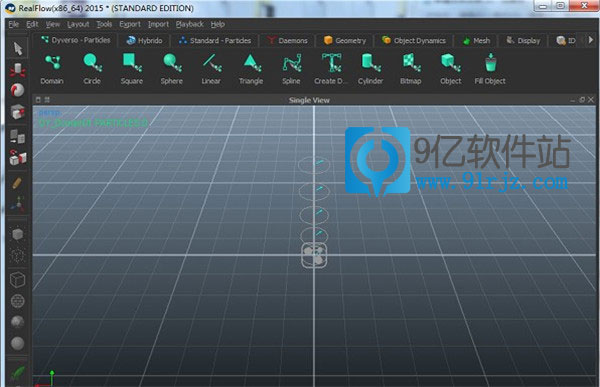Click the object transfer icon in sidebar

17,137
